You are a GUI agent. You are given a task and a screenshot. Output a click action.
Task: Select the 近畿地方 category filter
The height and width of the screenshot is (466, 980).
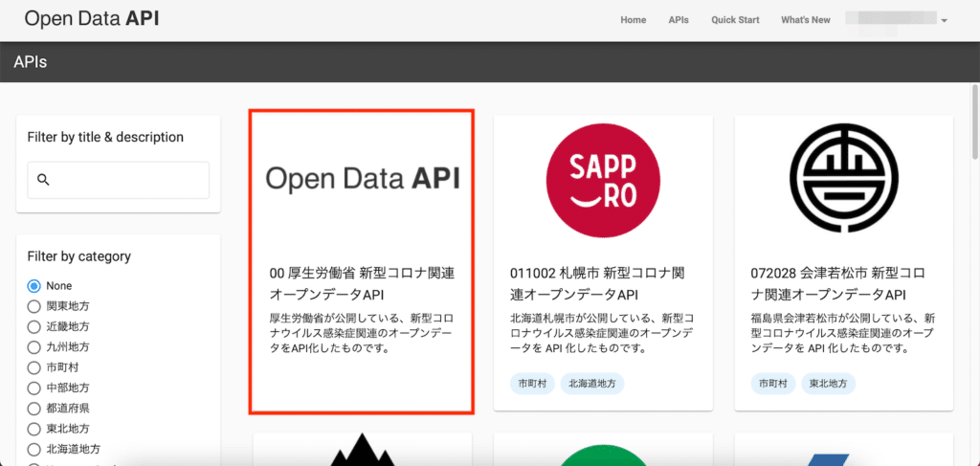tap(33, 326)
